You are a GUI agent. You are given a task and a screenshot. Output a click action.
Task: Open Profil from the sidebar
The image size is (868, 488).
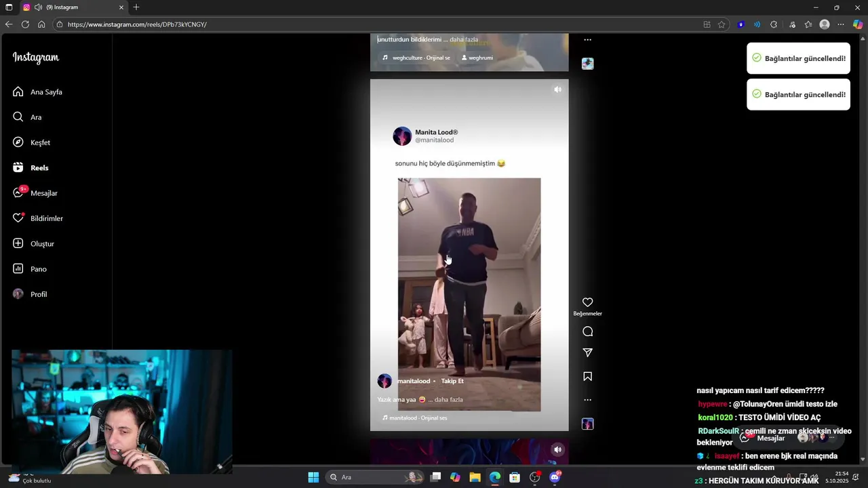point(30,294)
